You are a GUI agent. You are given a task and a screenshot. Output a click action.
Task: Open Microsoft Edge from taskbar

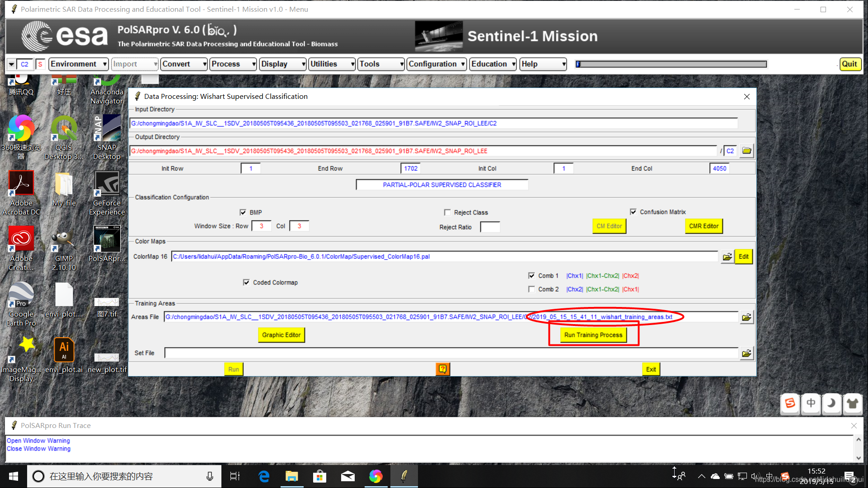[264, 476]
